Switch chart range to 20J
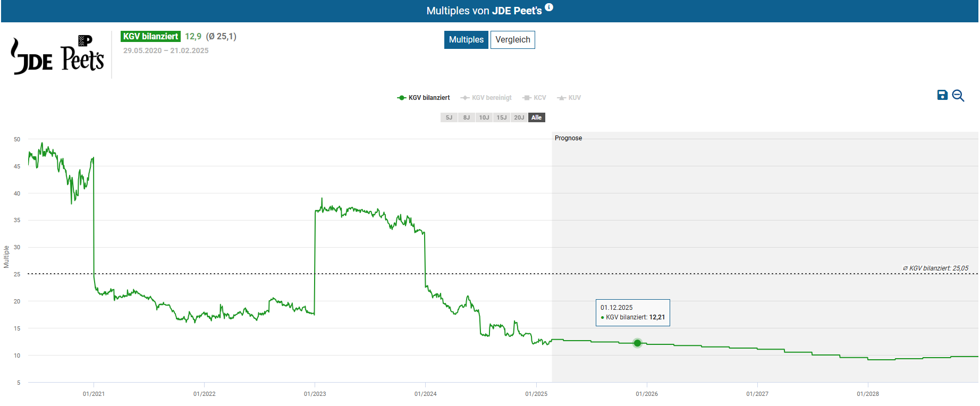The height and width of the screenshot is (406, 980). tap(519, 117)
